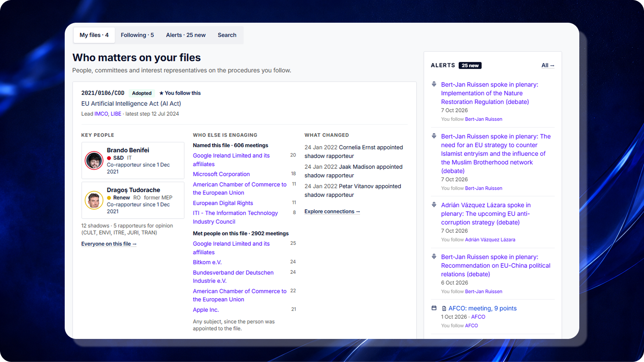Open AFCO: meeting, 9 points alert
Viewport: 644px width, 362px height.
(x=482, y=309)
